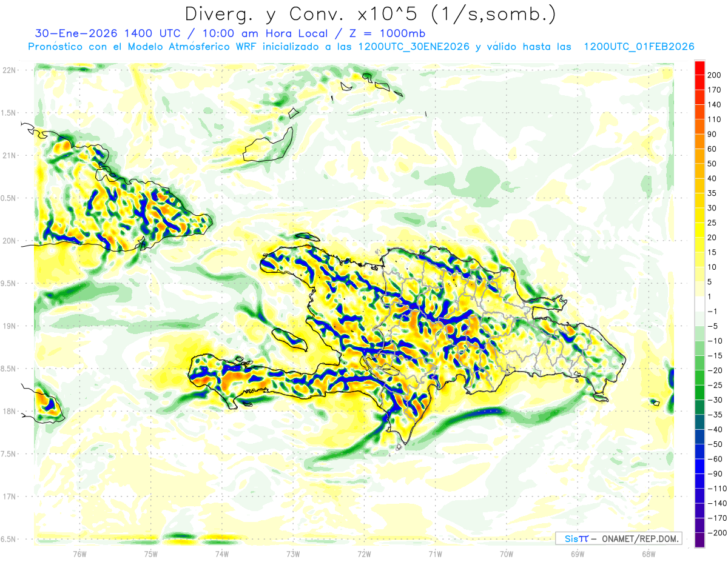
Task: Click the latitude label "6.5N"
Action: pyautogui.click(x=9, y=539)
